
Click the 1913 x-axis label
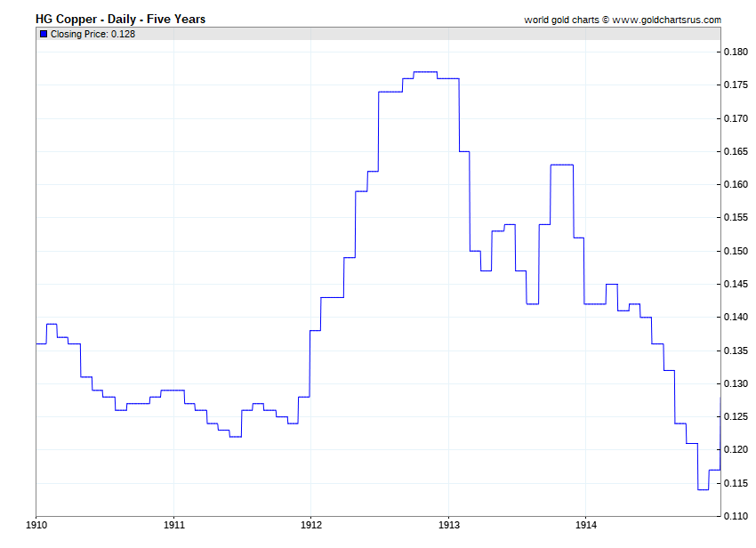(x=449, y=525)
